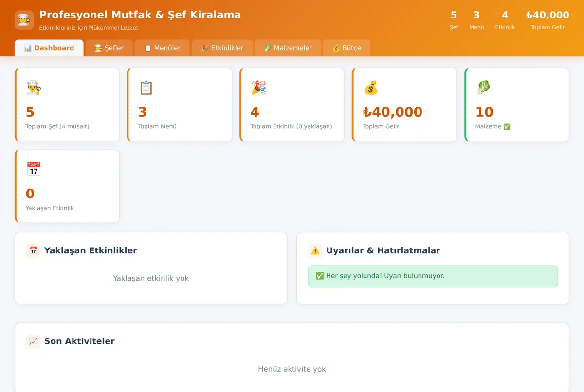
Task: Click the text Henüz aktivite yok
Action: click(292, 369)
